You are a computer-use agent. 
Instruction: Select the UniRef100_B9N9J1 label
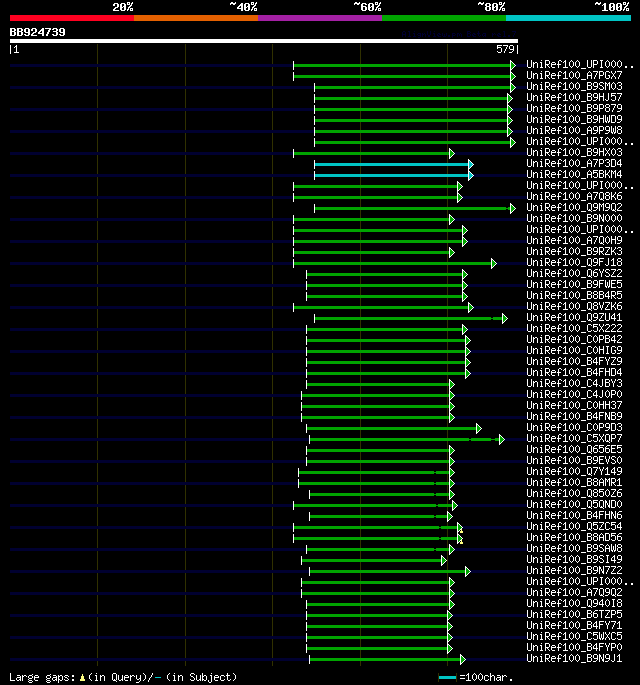[x=574, y=659]
